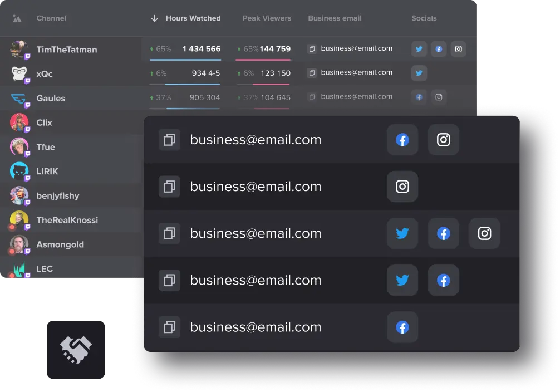Click Twitter icon in three-social popup row
560x392 pixels.
(x=402, y=233)
